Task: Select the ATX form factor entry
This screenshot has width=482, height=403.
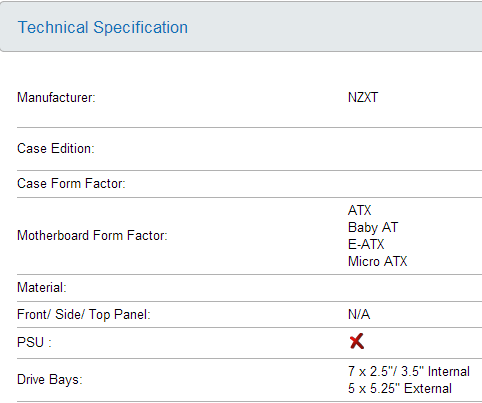Action: click(x=360, y=210)
